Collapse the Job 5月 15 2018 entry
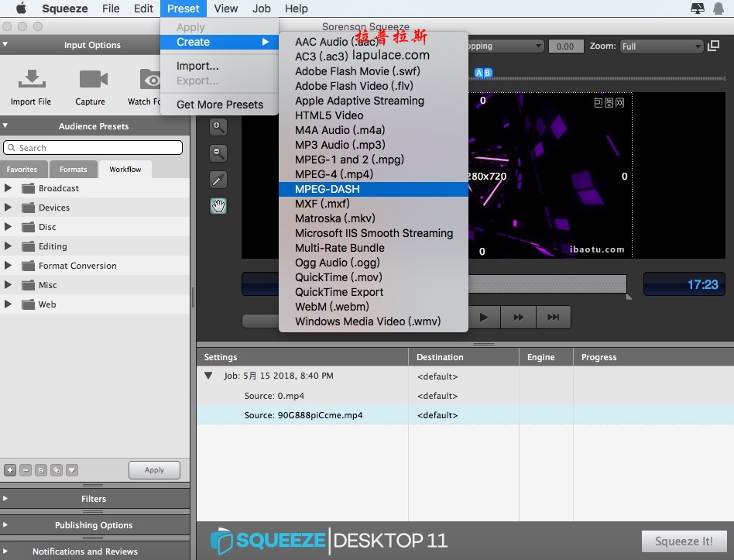Viewport: 734px width, 560px height. (x=208, y=376)
